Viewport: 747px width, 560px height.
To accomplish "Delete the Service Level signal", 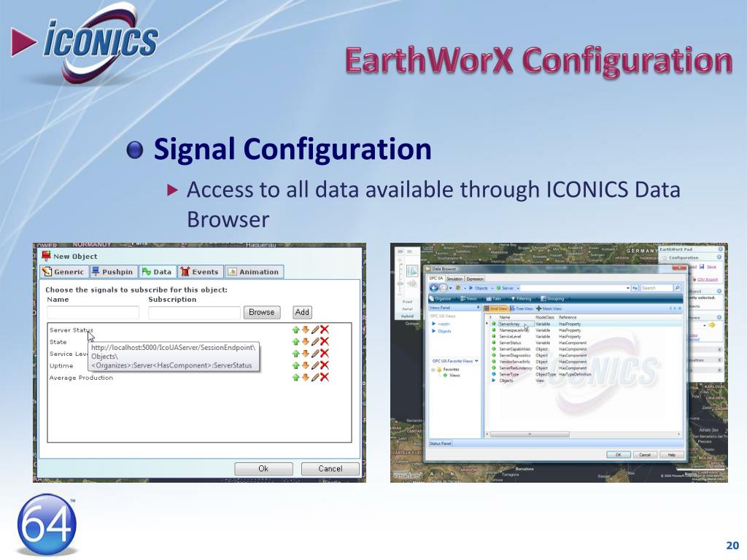I will [325, 353].
